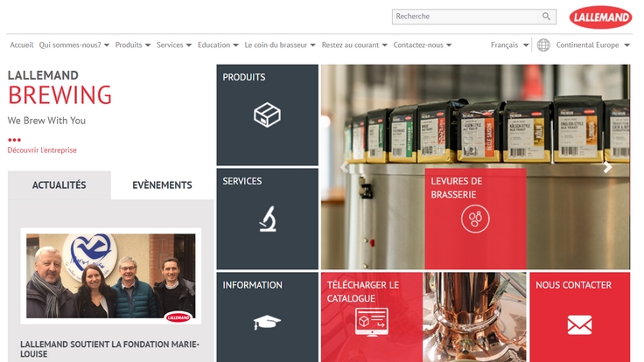
Task: Click the graduation cap Information icon
Action: pyautogui.click(x=267, y=322)
